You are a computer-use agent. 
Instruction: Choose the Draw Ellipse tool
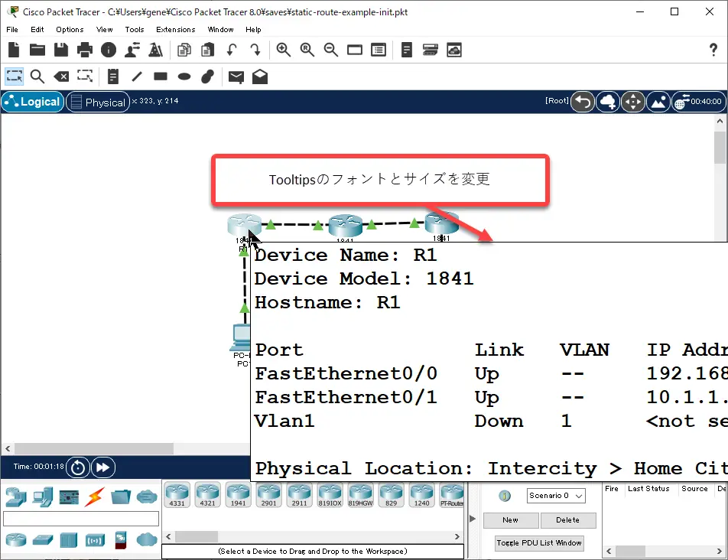click(x=184, y=77)
